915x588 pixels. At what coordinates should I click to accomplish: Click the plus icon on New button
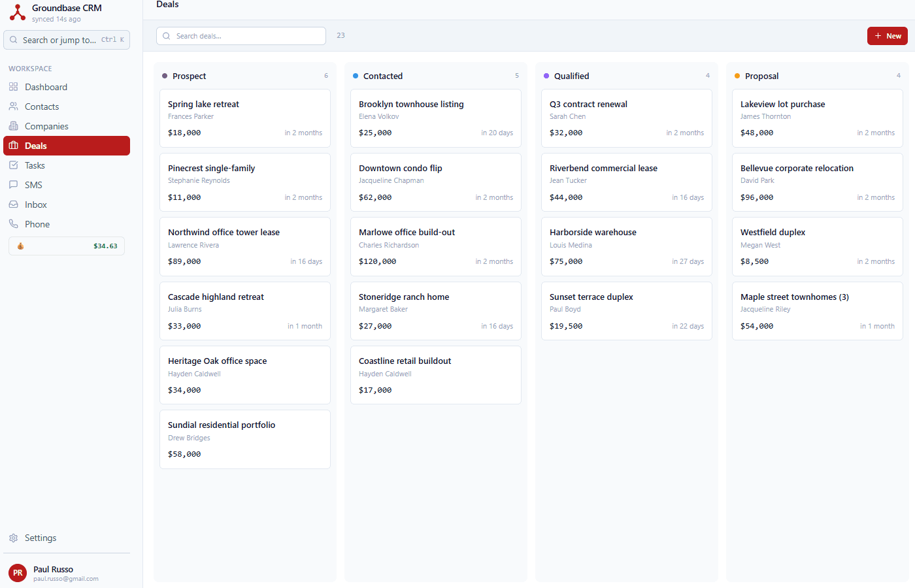tap(878, 36)
